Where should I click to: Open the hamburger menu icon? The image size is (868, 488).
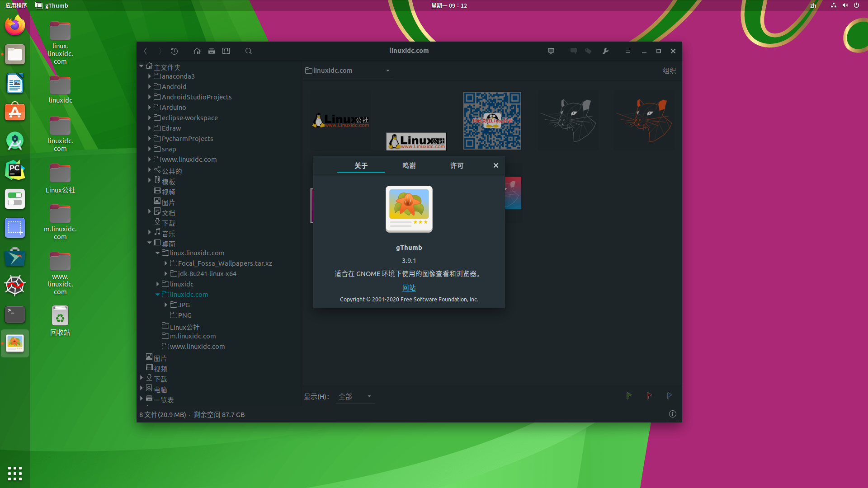(x=627, y=51)
